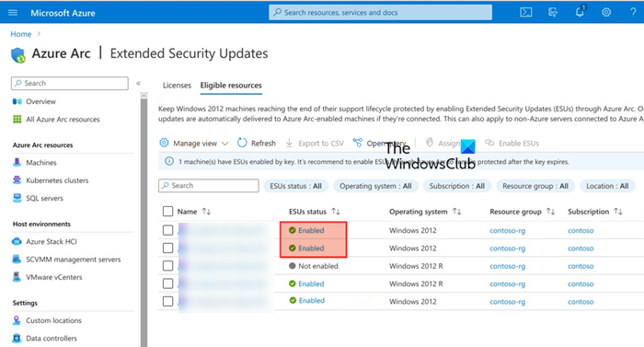Click the Enable ESUs icon
Viewport: 644px width, 347px height.
point(489,143)
